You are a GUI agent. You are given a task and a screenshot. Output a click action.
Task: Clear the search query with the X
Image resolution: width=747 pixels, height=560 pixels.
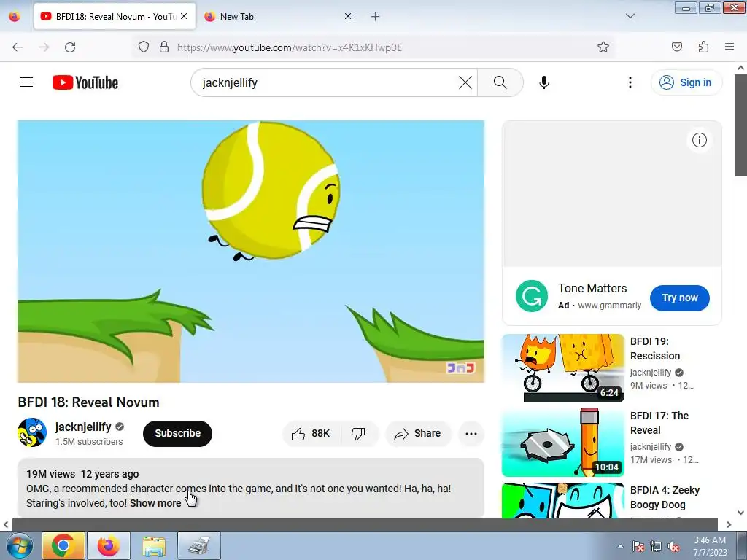[x=465, y=82]
